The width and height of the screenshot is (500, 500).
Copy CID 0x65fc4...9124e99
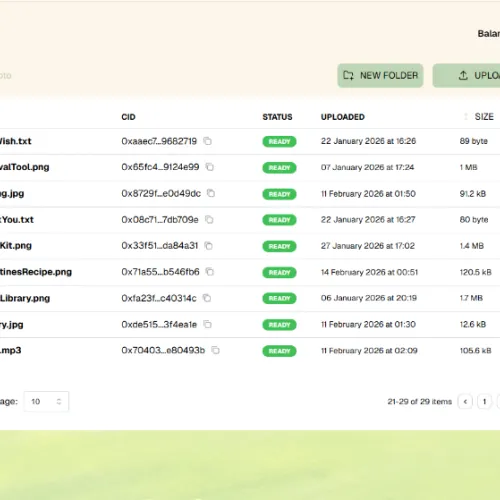click(x=210, y=167)
